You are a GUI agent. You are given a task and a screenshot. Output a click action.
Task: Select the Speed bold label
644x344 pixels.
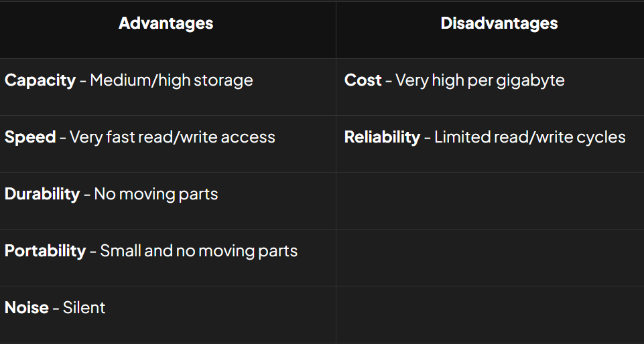tap(30, 137)
